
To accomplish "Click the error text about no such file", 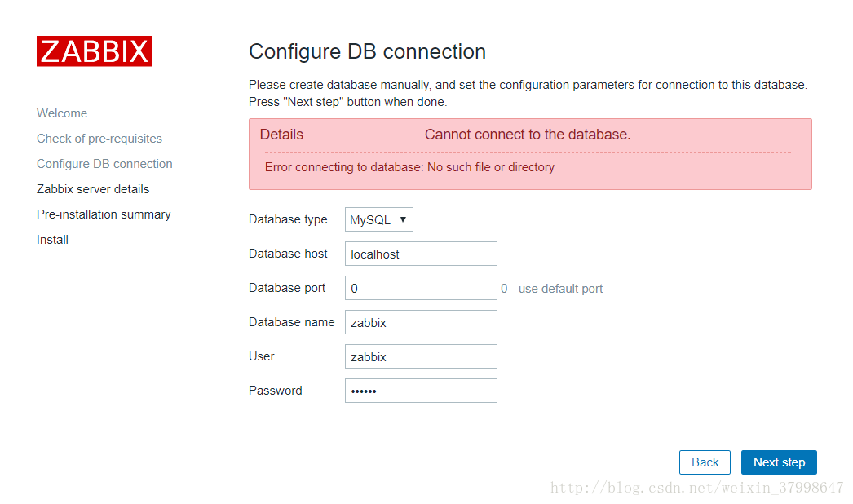I will coord(409,167).
